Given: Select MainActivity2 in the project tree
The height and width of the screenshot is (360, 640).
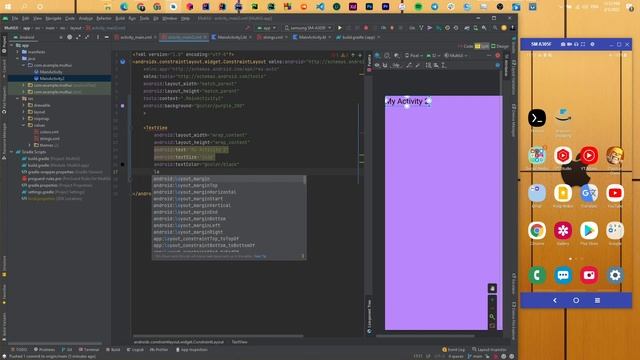Looking at the screenshot, I should (52, 78).
